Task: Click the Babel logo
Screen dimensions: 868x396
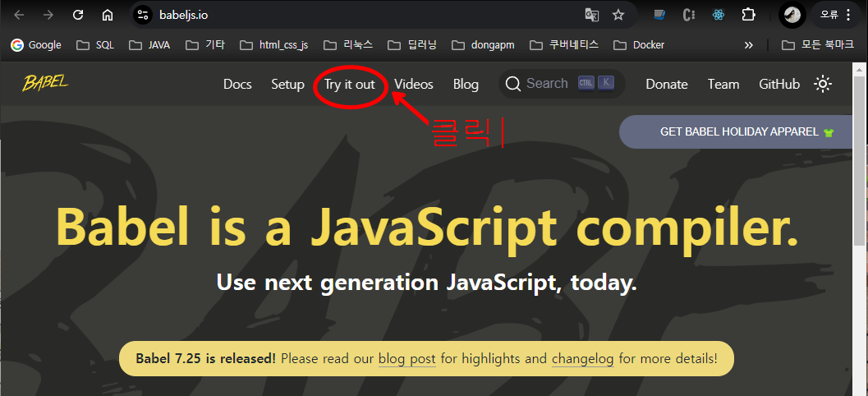Action: click(x=45, y=84)
